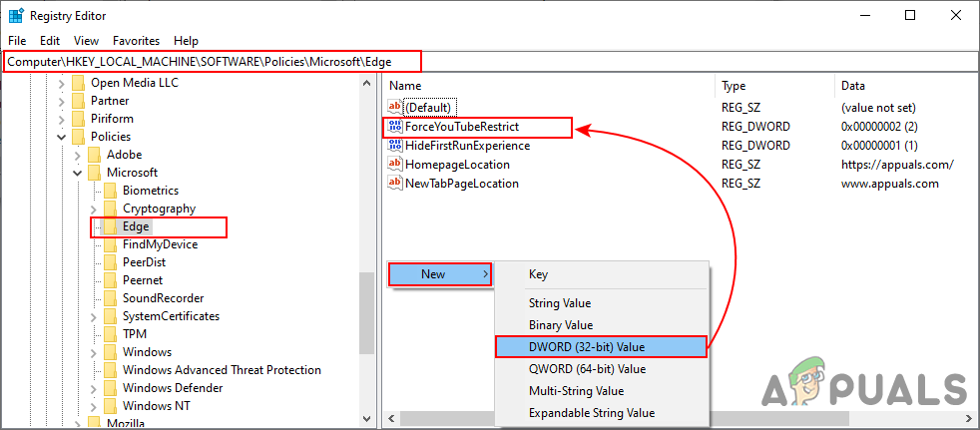Expand the Open Media LLC key
This screenshot has height=430, width=980.
click(x=61, y=83)
